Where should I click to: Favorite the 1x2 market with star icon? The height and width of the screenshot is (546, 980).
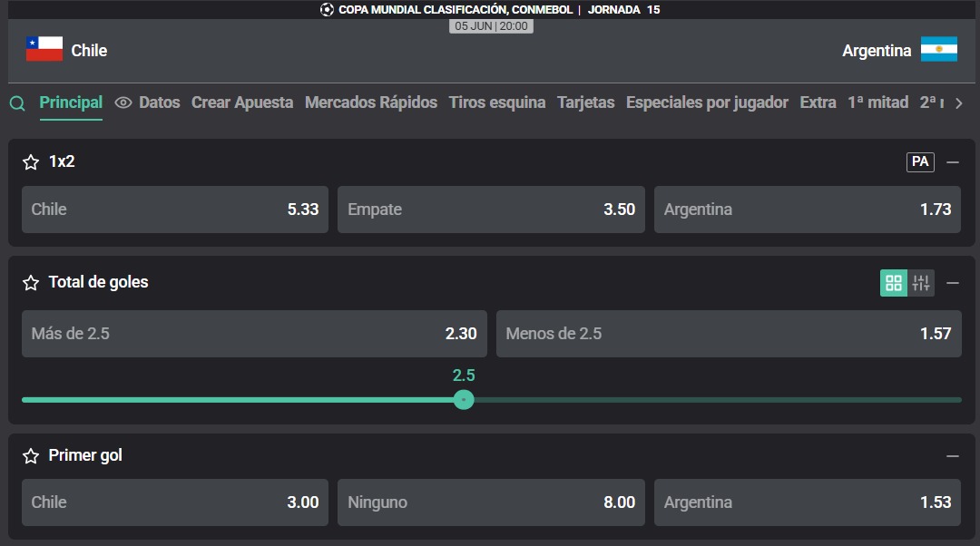pyautogui.click(x=31, y=162)
